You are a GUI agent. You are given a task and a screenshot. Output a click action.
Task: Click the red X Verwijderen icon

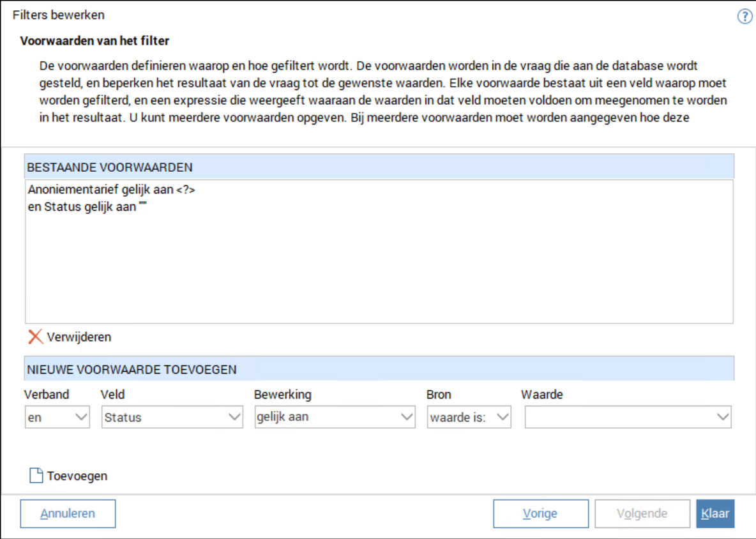coord(36,337)
